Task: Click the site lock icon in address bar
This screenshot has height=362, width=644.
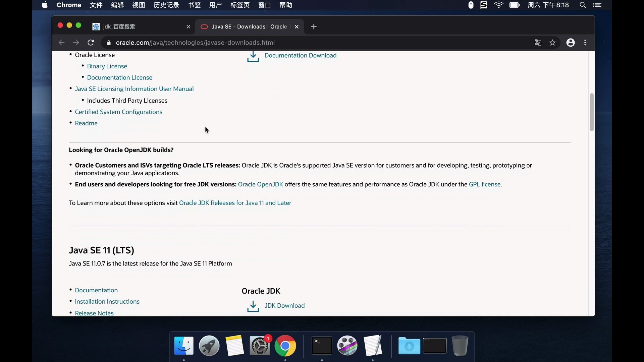Action: (x=108, y=43)
